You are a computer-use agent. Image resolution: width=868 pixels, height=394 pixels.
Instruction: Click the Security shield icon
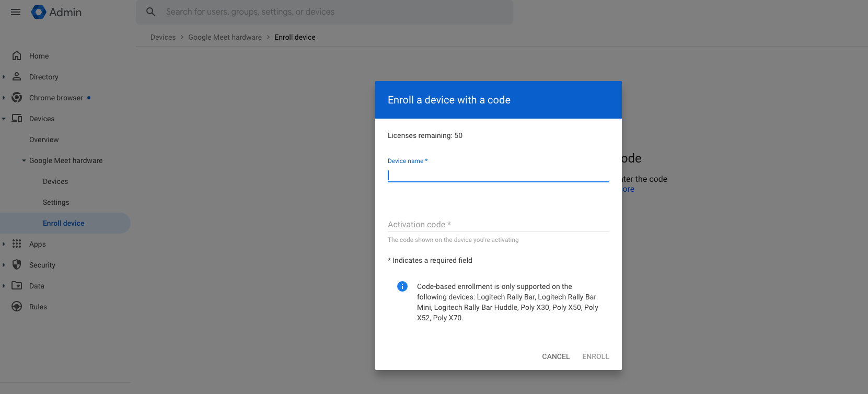17,265
